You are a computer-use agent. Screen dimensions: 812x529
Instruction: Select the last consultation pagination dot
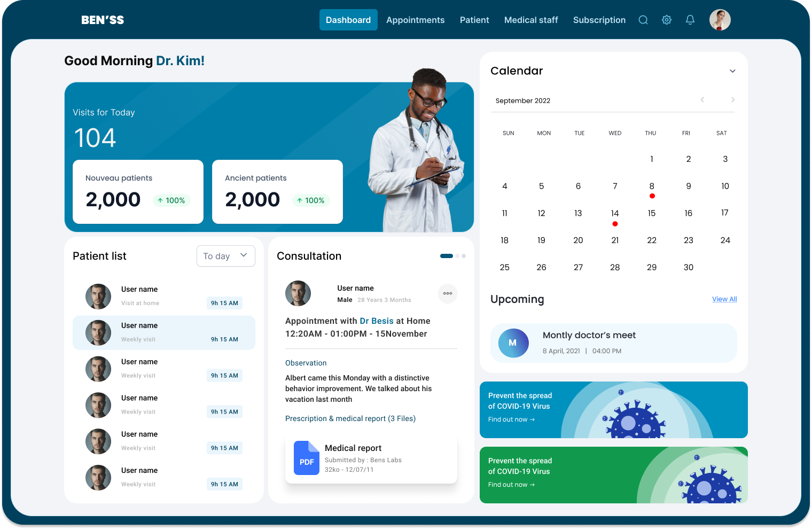464,256
